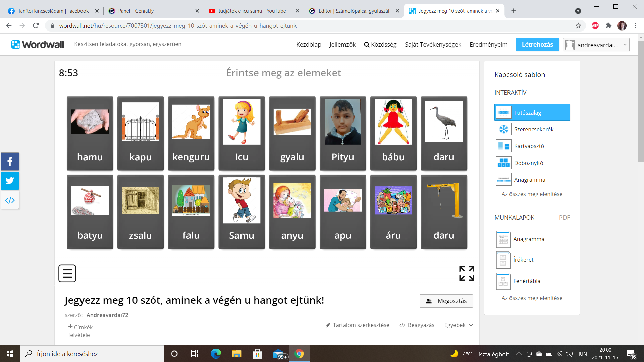Select the Anagramma interactive template icon
Image resolution: width=644 pixels, height=362 pixels.
coord(503,179)
